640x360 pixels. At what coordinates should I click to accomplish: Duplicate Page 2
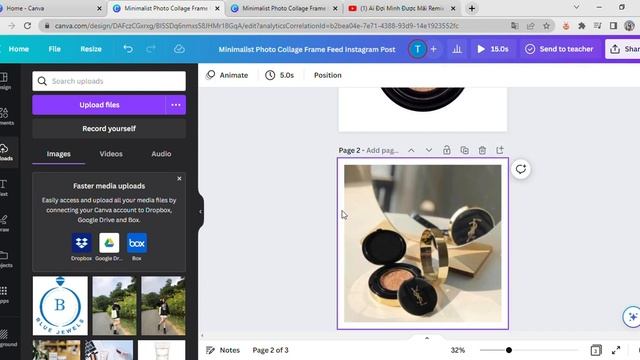[464, 150]
